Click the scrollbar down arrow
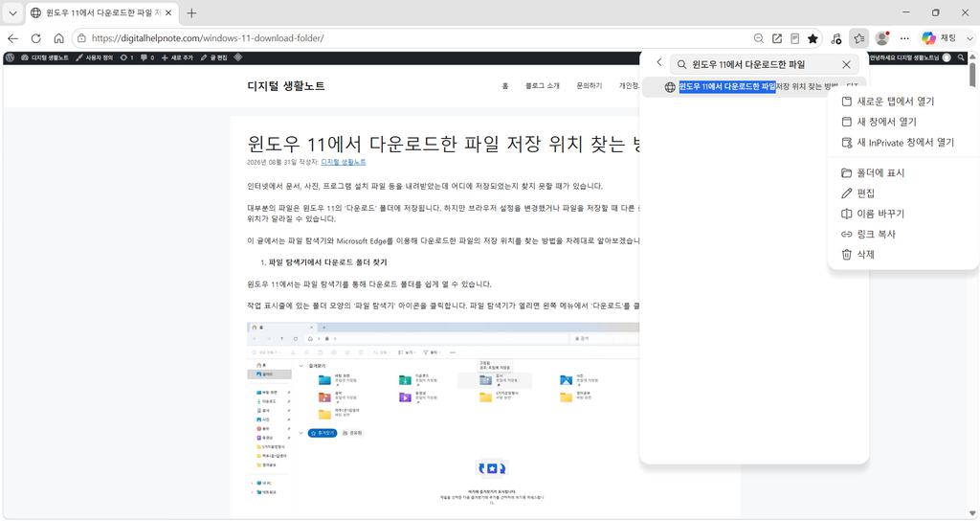Screen dimensions: 980x521 [972, 513]
